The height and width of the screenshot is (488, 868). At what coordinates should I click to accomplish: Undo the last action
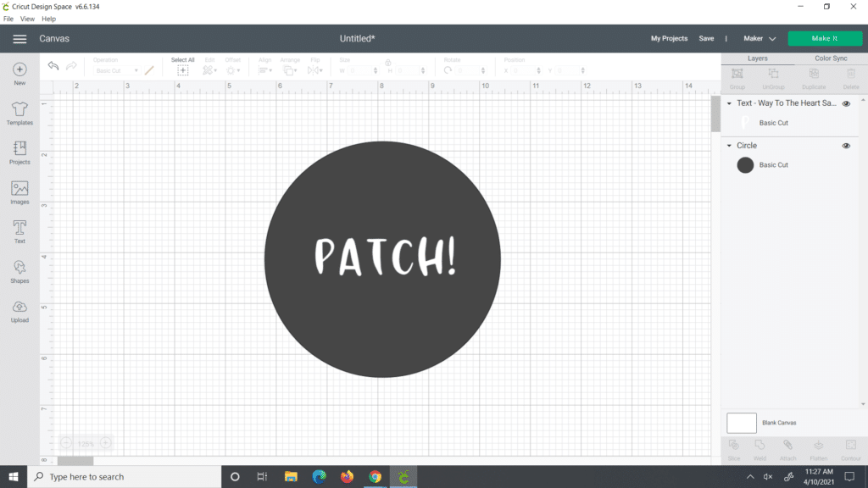(53, 66)
